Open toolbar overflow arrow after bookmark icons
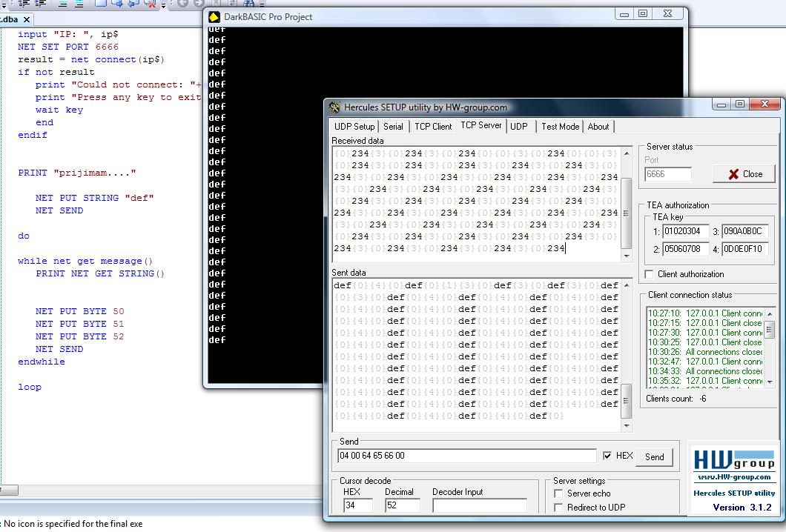 pos(163,5)
